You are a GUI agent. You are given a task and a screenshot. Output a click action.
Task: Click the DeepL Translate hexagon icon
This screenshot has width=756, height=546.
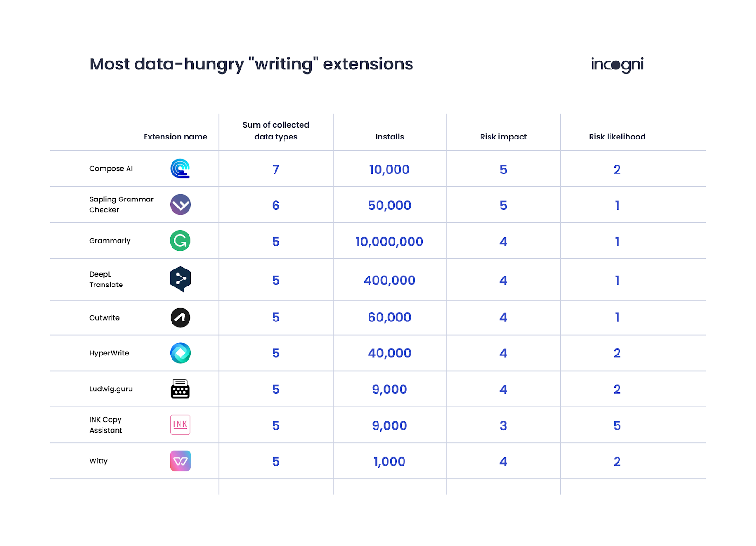tap(180, 279)
